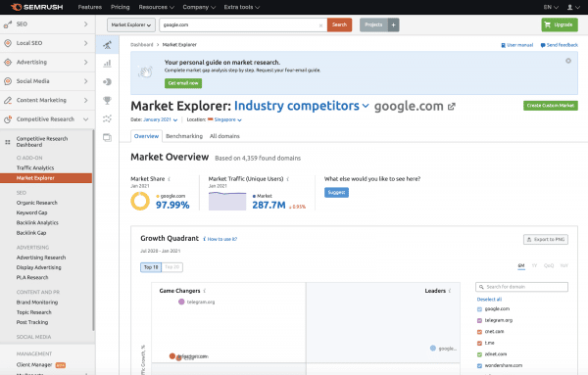Click the Advertising target icon

point(8,63)
